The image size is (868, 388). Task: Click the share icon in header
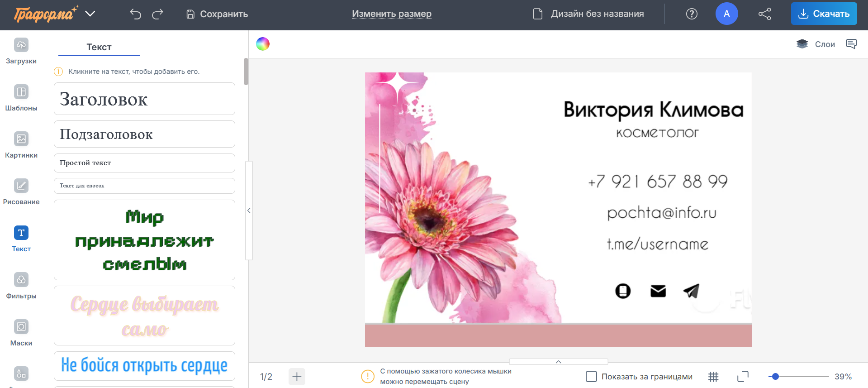(764, 14)
